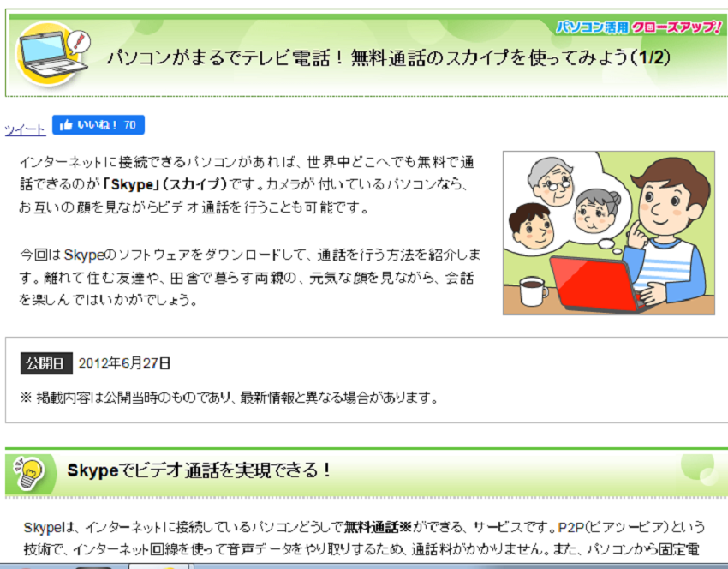Screen dimensions: 728x569
Task: Click the thumbs-up icon in like button
Action: tap(66, 125)
